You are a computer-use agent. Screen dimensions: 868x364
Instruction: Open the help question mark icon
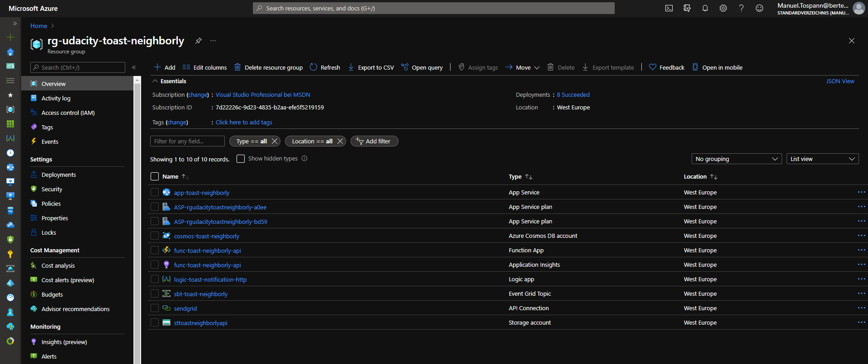pyautogui.click(x=741, y=8)
